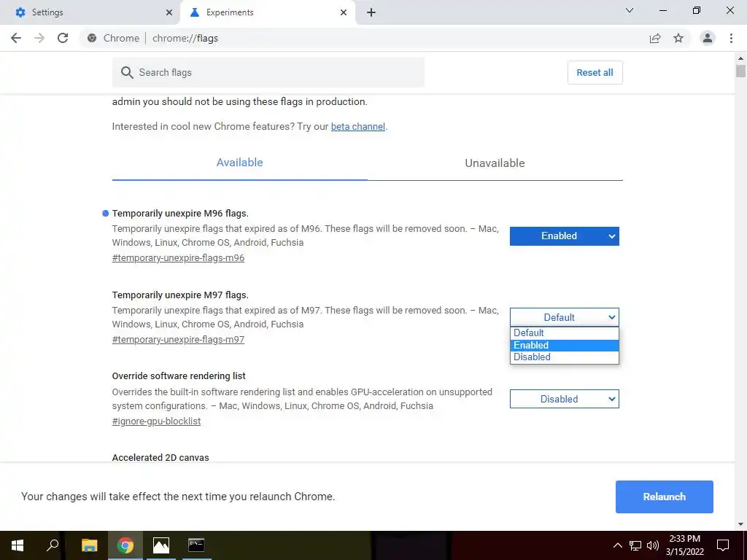Reload the chrome://flags page

tap(63, 38)
